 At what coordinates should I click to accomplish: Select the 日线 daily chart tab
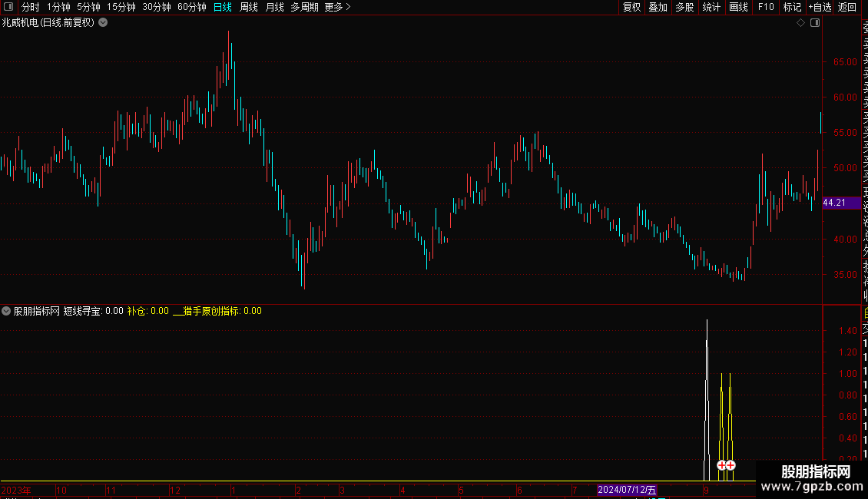223,7
